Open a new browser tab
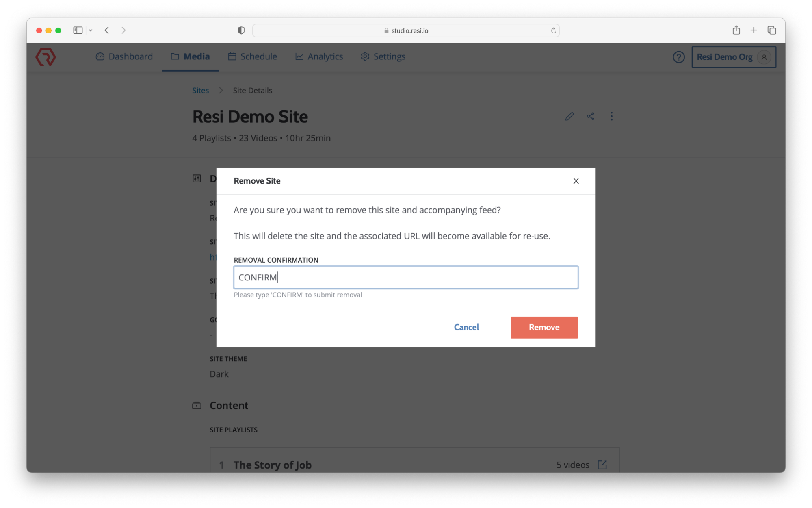The height and width of the screenshot is (508, 812). coord(754,30)
